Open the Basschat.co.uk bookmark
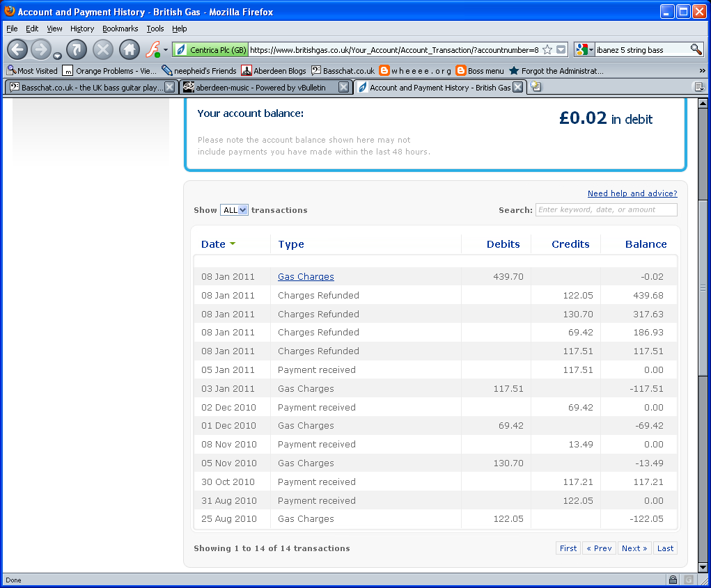This screenshot has width=711, height=588. pyautogui.click(x=343, y=71)
